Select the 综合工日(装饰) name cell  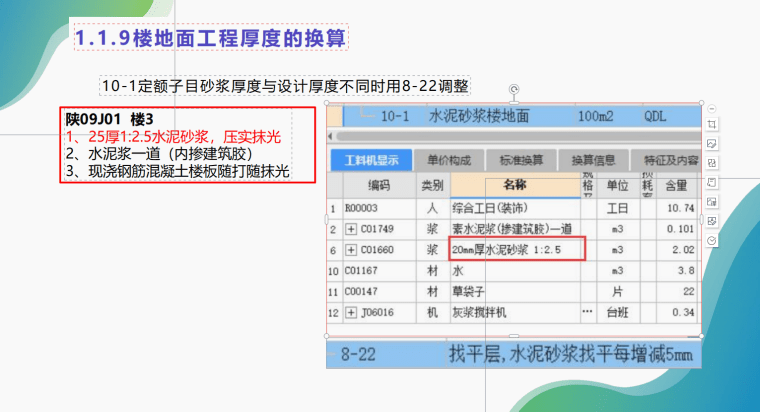tap(515, 208)
